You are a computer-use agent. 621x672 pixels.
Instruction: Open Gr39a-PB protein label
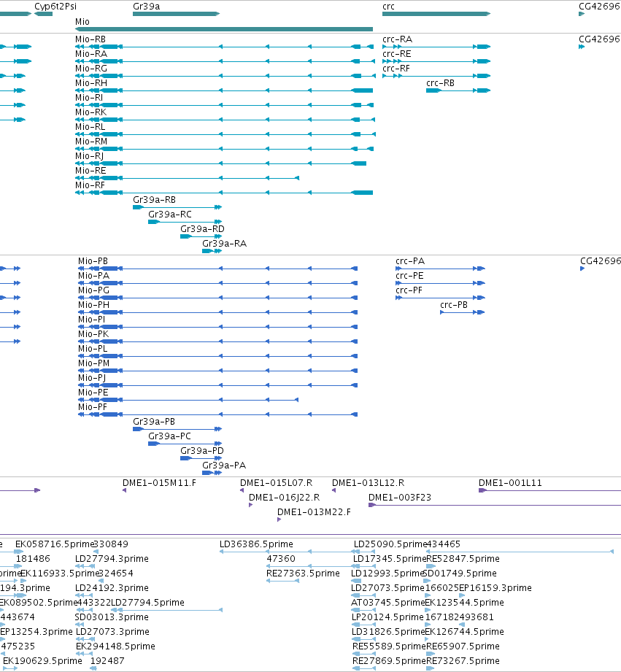coord(154,422)
